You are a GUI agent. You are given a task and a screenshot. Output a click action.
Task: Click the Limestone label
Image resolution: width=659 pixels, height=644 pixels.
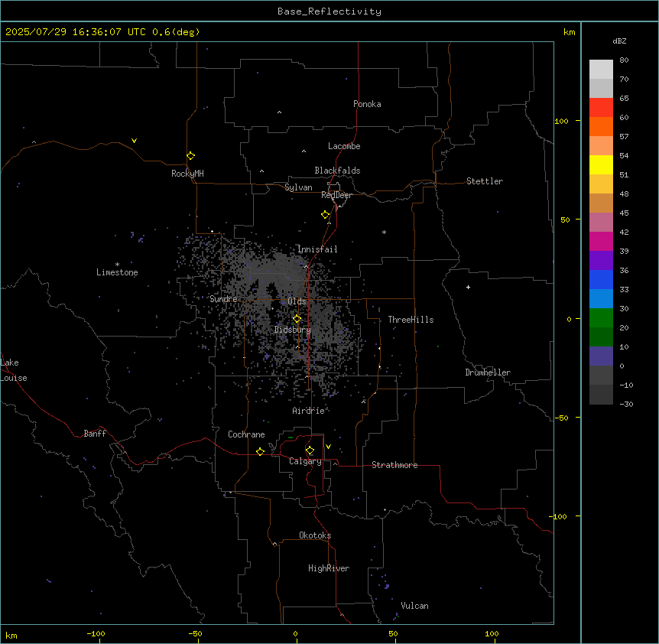point(117,272)
